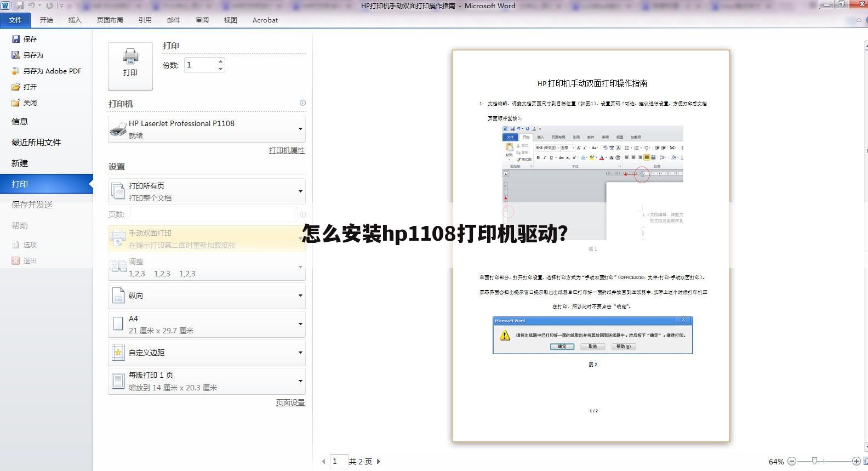This screenshot has width=868, height=471.
Task: Open 选项 in the backstage menu
Action: [24, 245]
